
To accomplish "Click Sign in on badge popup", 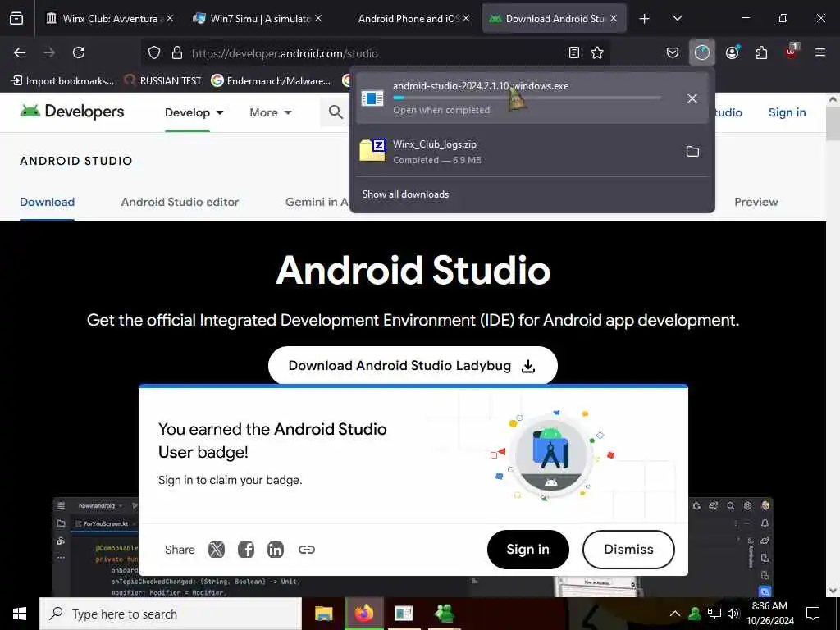I will pos(527,549).
